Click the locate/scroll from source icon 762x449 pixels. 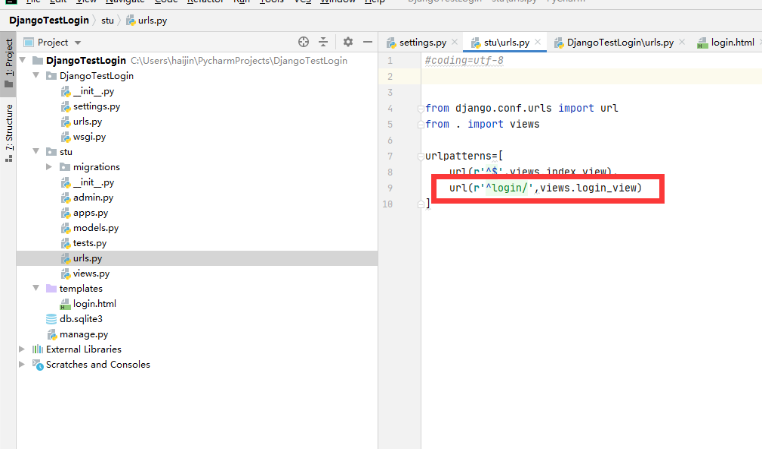[x=304, y=42]
